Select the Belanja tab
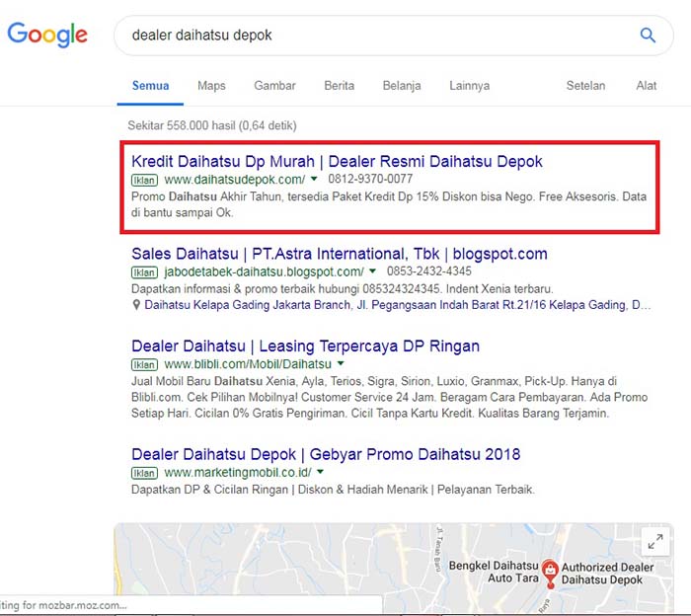This screenshot has height=616, width=691. pyautogui.click(x=402, y=86)
